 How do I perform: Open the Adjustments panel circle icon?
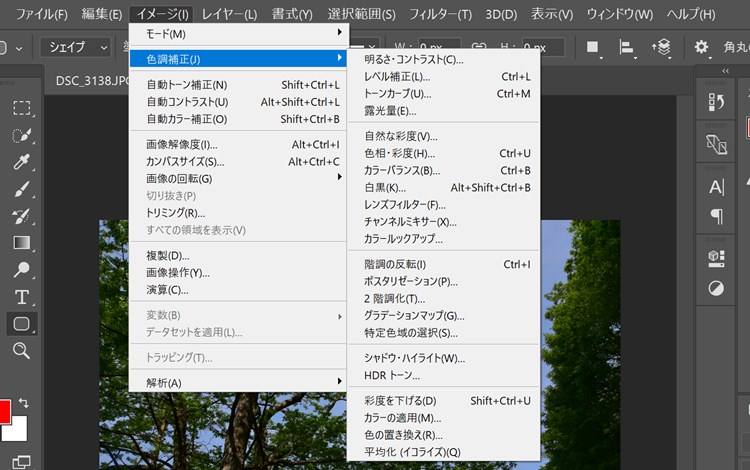coord(716,288)
